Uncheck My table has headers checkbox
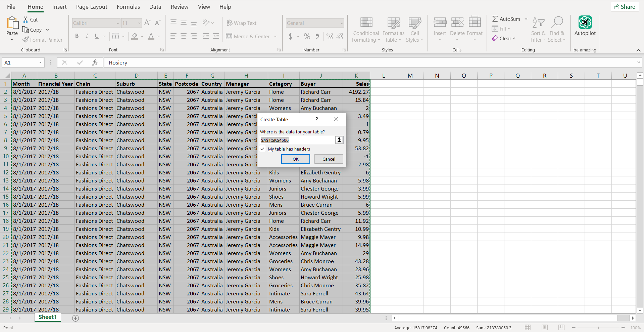 tap(262, 149)
